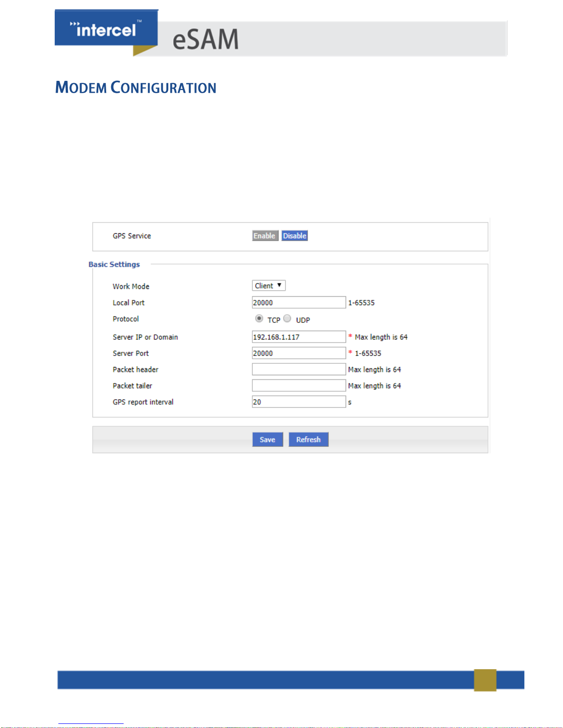Focus the Server IP or Domain field

tap(298, 337)
